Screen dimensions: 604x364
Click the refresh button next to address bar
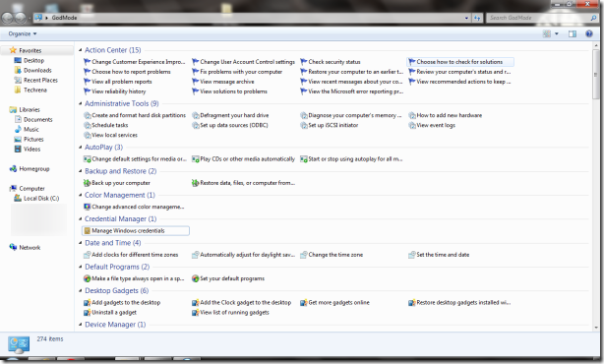[477, 18]
